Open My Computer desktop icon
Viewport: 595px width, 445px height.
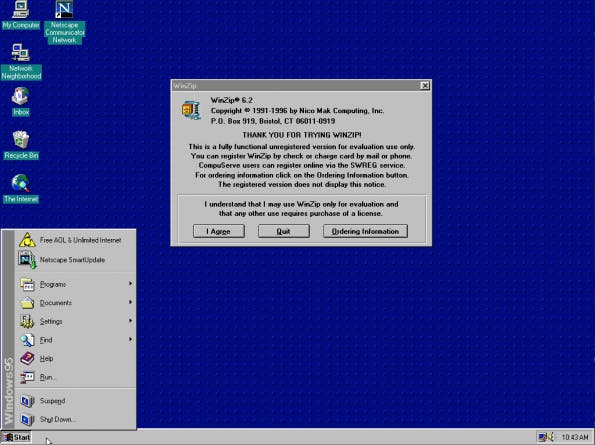[20, 15]
